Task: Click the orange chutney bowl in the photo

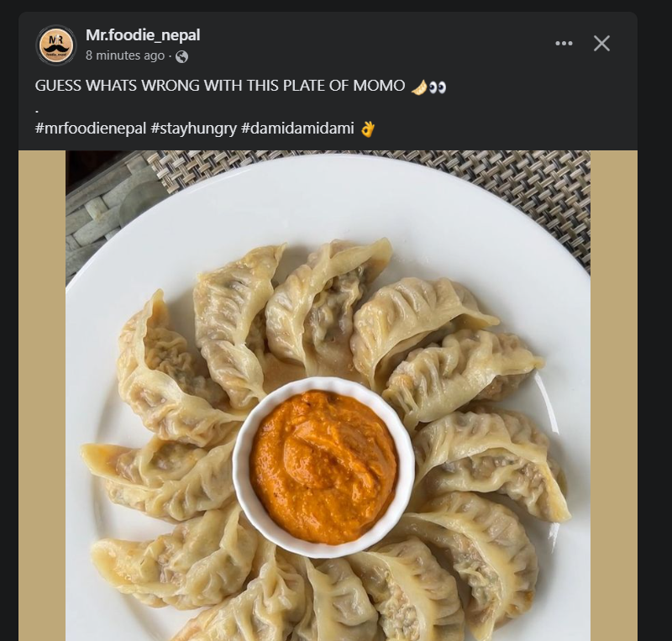Action: (x=323, y=466)
